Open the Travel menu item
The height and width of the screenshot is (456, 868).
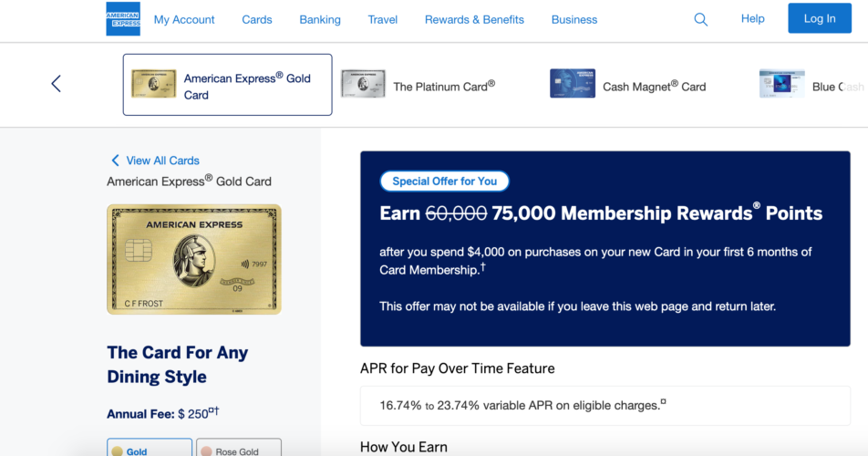[x=383, y=19]
